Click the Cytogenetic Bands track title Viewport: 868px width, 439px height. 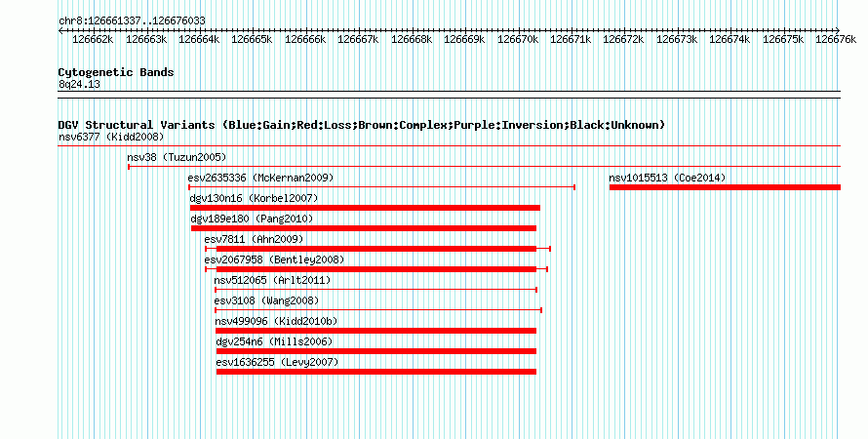116,72
